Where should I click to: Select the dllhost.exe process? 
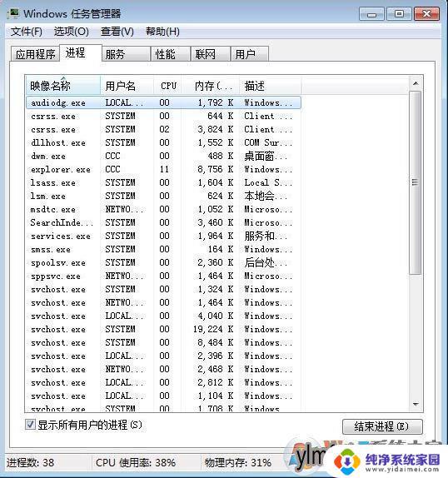click(163, 142)
